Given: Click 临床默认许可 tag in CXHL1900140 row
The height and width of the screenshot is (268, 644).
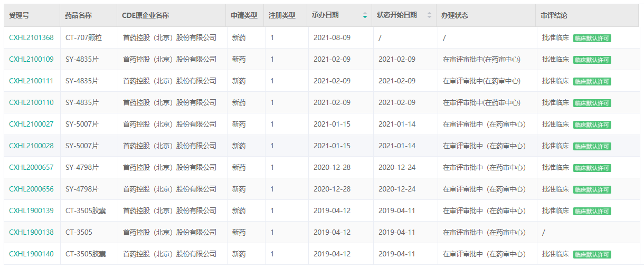Looking at the screenshot, I should [592, 255].
